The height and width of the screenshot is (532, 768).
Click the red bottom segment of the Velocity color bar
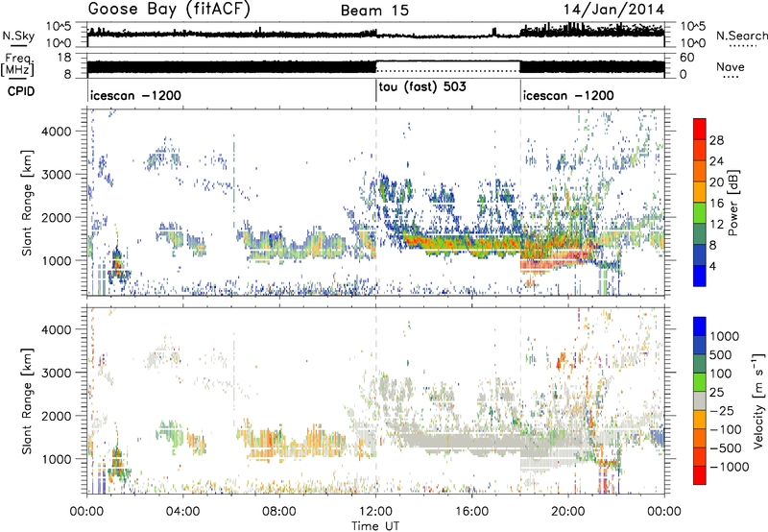pos(700,475)
